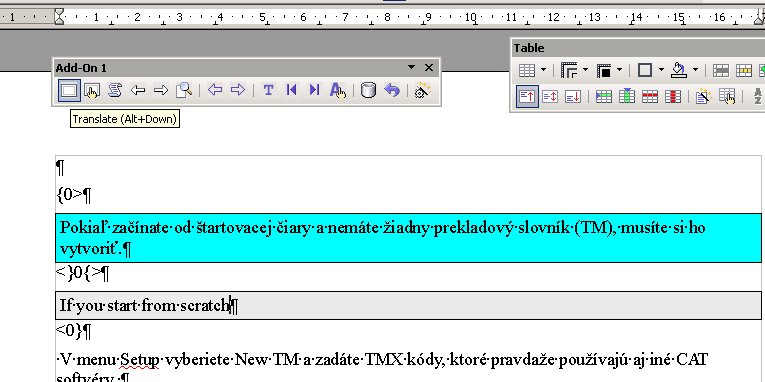Click the blue curved undo arrow icon
The height and width of the screenshot is (382, 765).
tap(392, 90)
